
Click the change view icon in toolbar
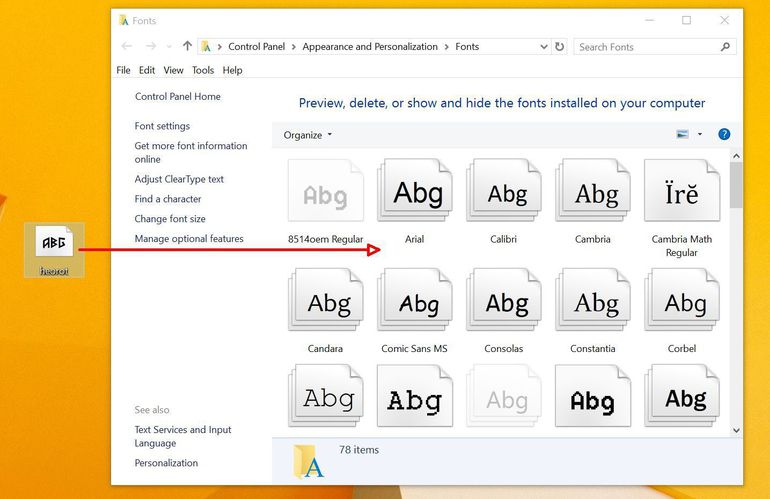tap(682, 134)
